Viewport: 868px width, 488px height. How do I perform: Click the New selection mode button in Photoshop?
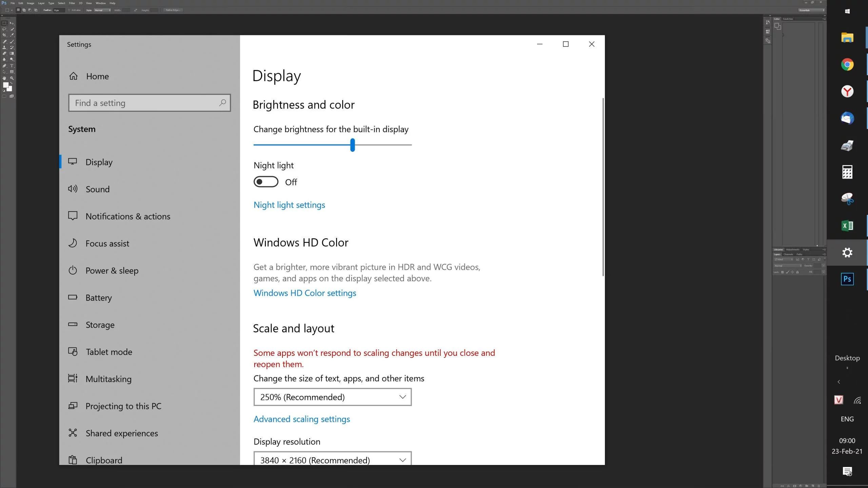[x=18, y=10]
